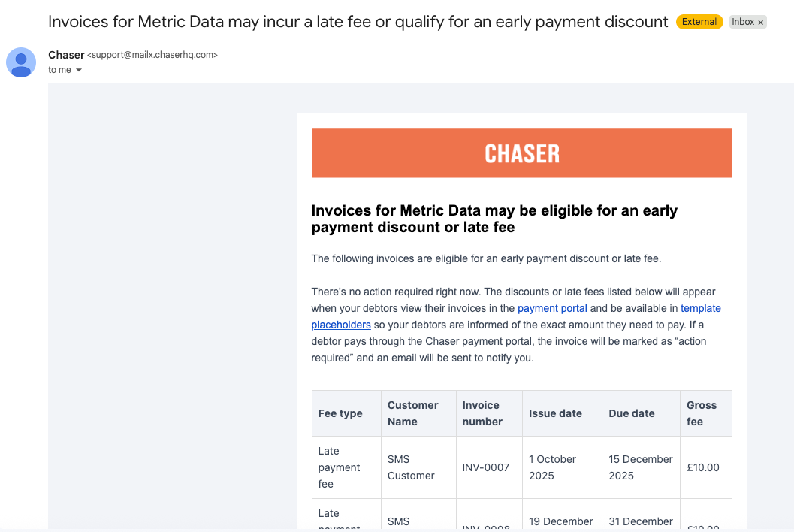Click the 15 December 2025 due date cell
794x532 pixels.
pos(641,467)
